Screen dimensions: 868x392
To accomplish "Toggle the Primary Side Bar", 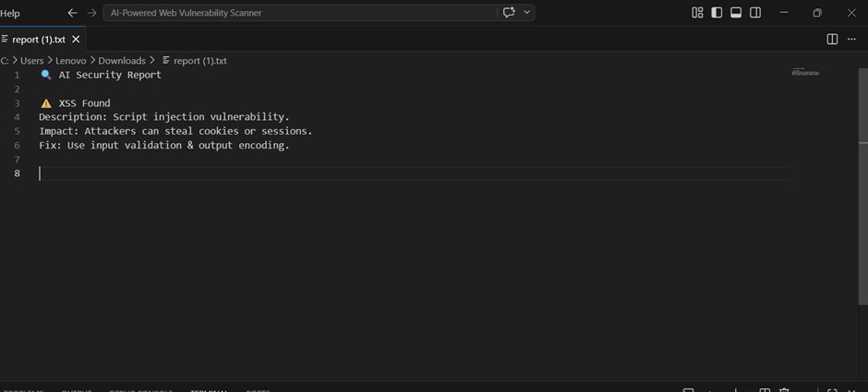I will [x=717, y=13].
